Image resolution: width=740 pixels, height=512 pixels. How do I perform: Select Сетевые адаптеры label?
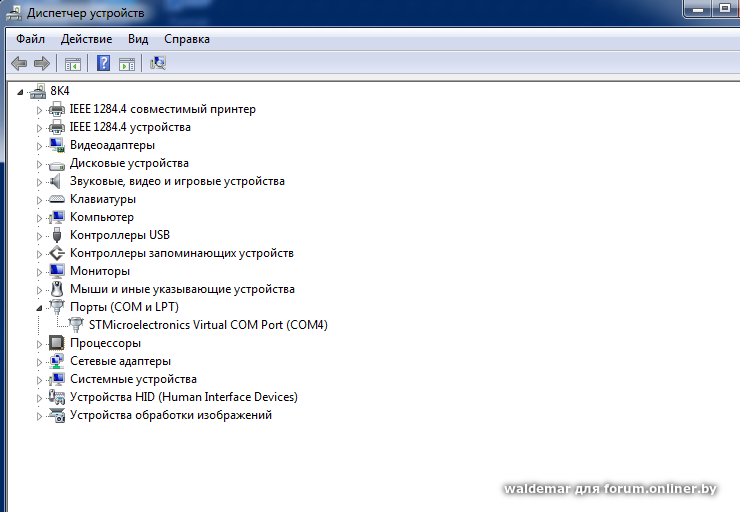[120, 361]
